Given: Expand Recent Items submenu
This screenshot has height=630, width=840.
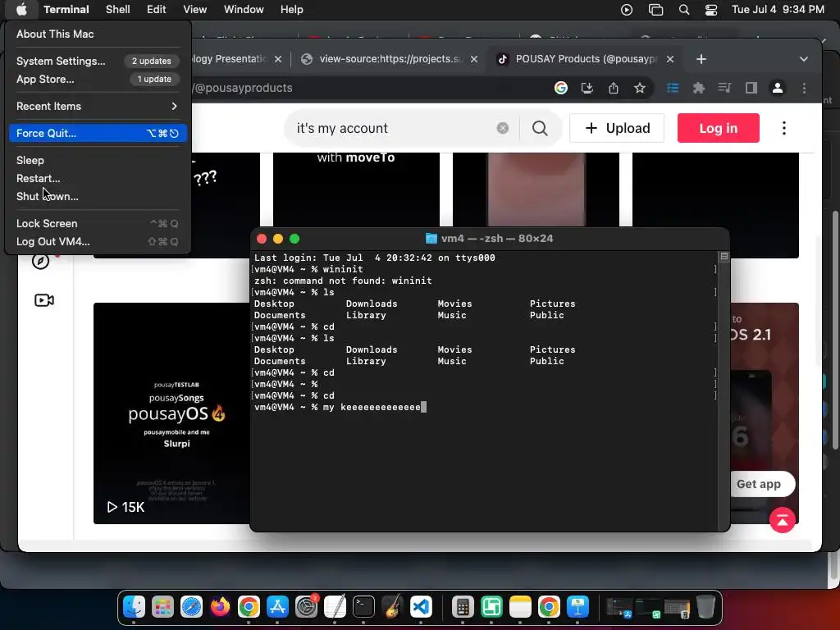Looking at the screenshot, I should (98, 106).
